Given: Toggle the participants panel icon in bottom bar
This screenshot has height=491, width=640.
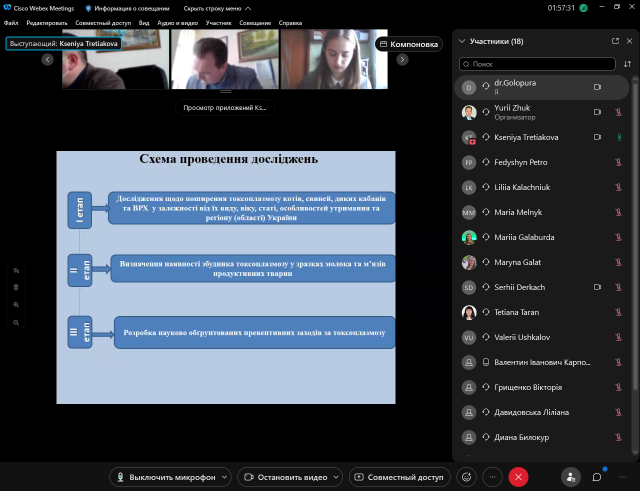Looking at the screenshot, I should point(571,477).
